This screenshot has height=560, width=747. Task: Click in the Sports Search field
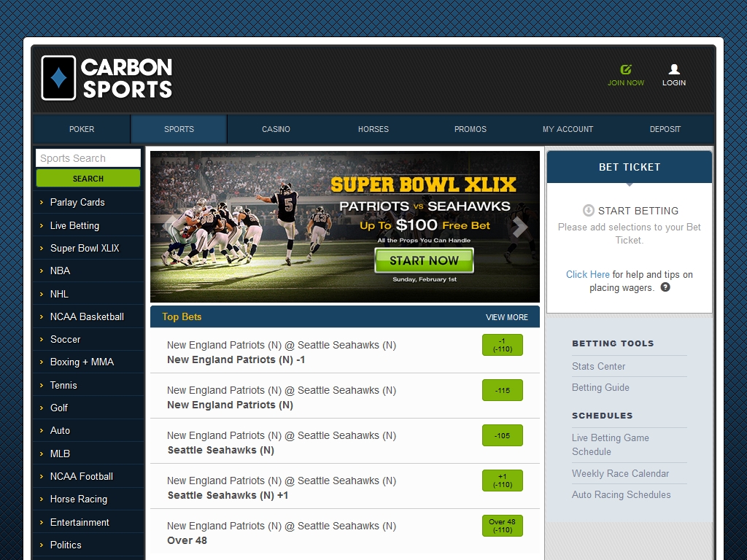[88, 158]
